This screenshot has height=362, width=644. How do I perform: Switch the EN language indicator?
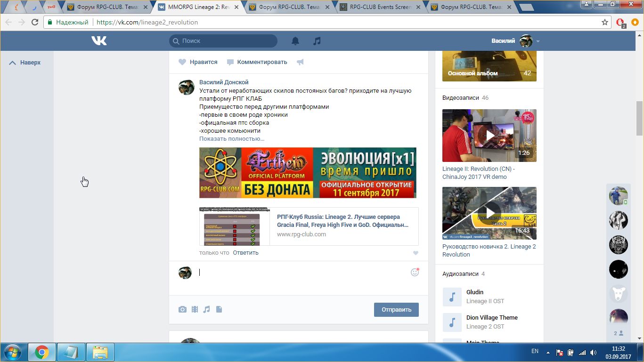[535, 351]
